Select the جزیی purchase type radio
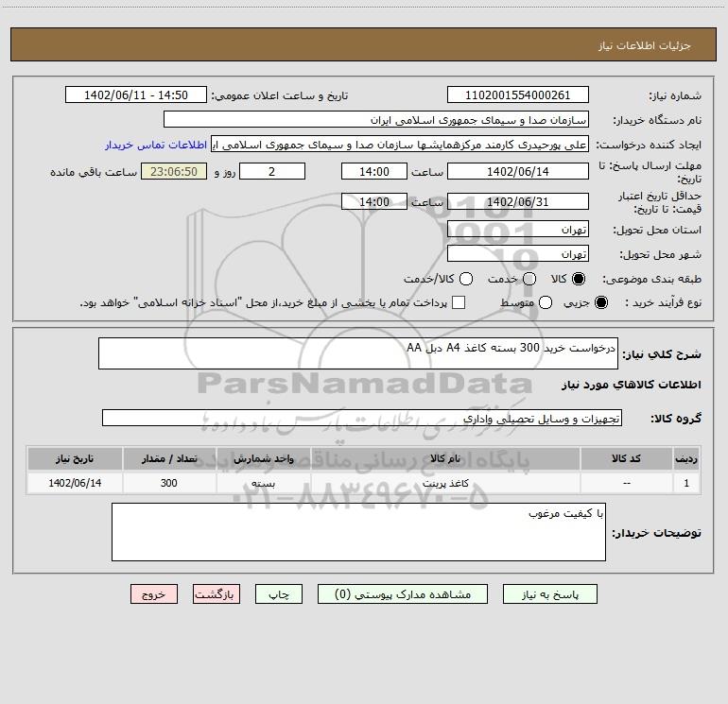Viewport: 728px width, 704px height. (x=600, y=302)
